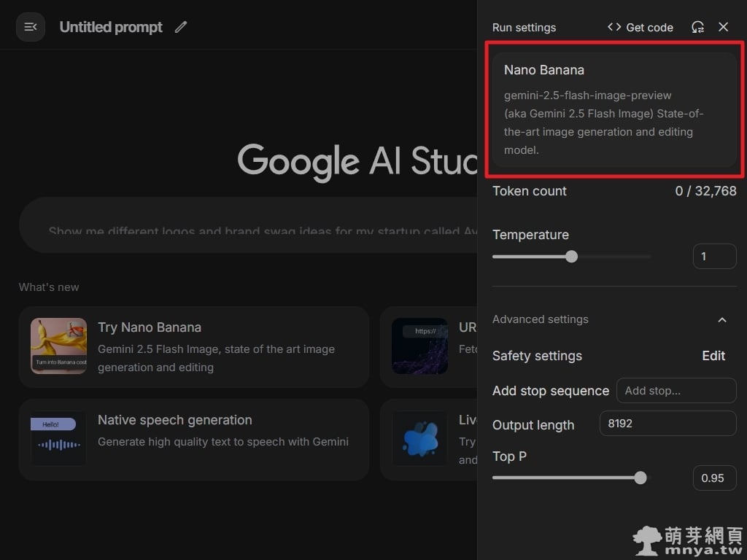Edit the Safety settings
Screen dimensions: 747x560
(x=713, y=356)
